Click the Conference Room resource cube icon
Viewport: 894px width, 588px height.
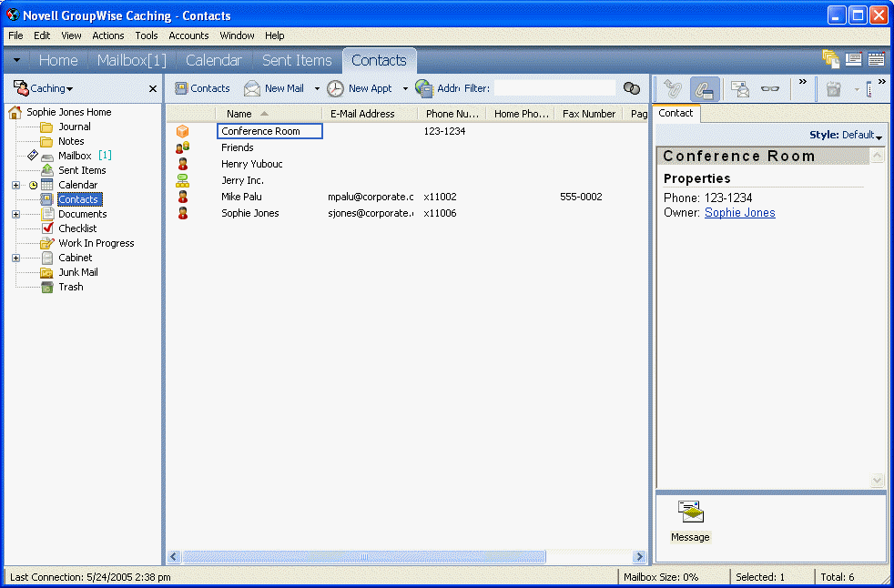[182, 132]
